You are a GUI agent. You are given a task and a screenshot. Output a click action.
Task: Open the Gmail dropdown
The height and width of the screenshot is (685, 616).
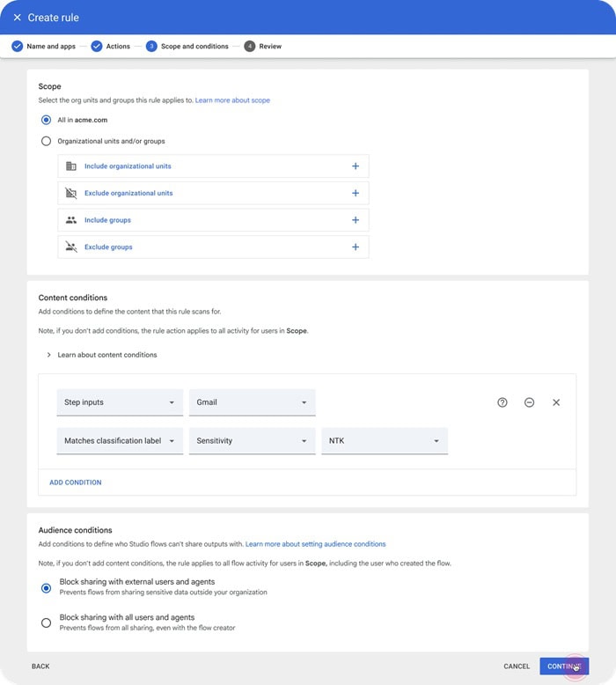[x=253, y=402]
